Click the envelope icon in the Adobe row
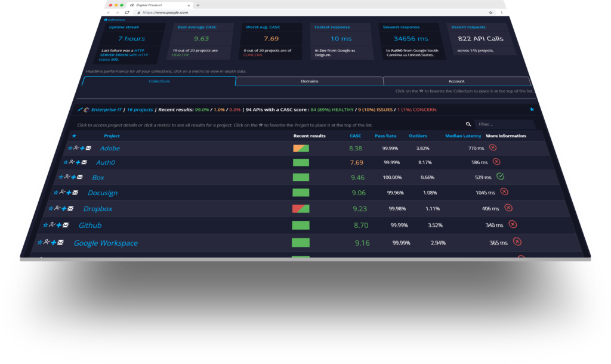 tap(88, 148)
